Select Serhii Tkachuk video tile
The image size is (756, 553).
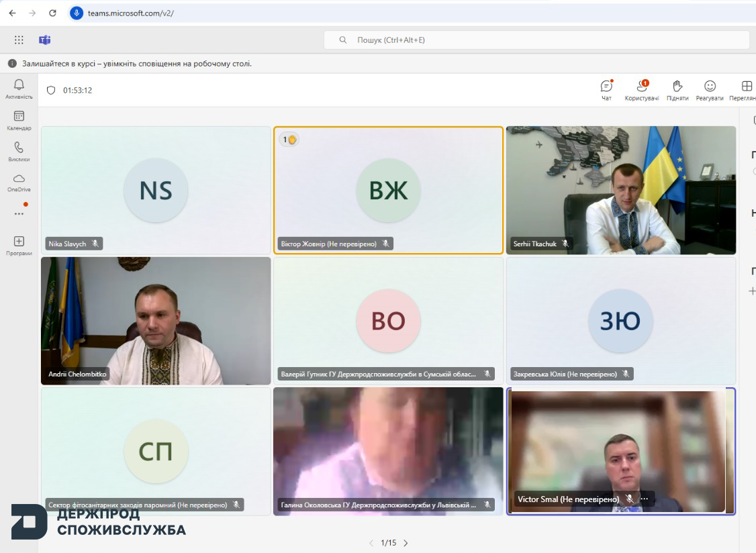point(620,190)
